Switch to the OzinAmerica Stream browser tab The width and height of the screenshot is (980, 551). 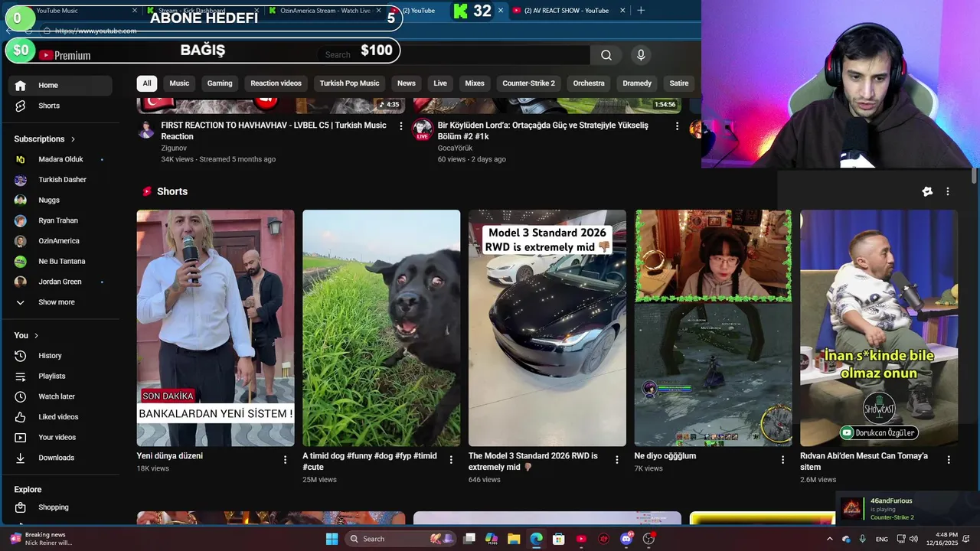pos(325,11)
